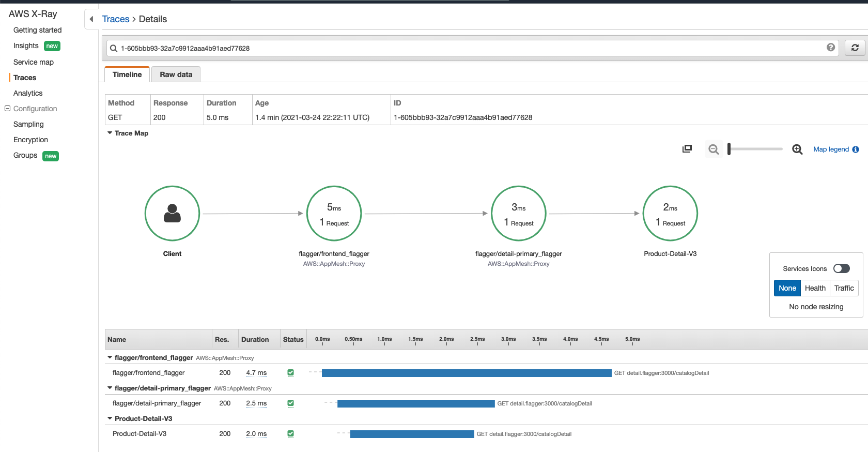Screen dimensions: 868x452
Task: Open the help question mark icon
Action: pos(831,47)
